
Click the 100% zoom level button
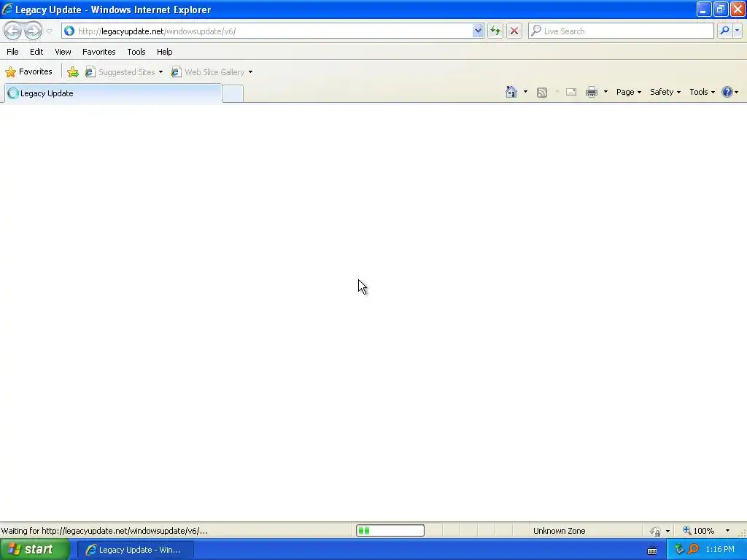pyautogui.click(x=698, y=531)
